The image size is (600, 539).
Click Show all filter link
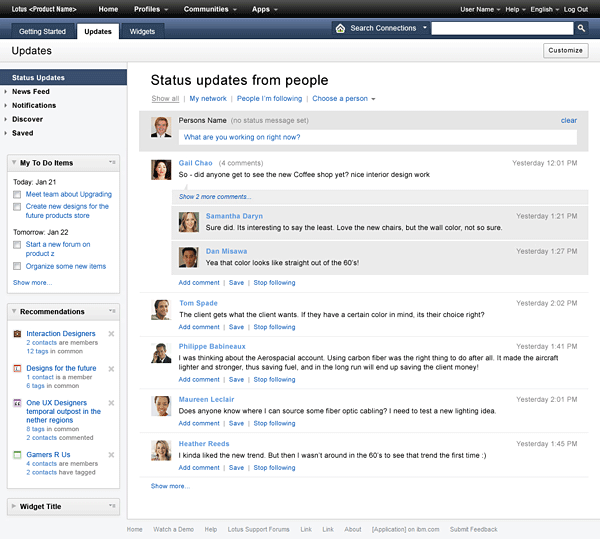165,99
